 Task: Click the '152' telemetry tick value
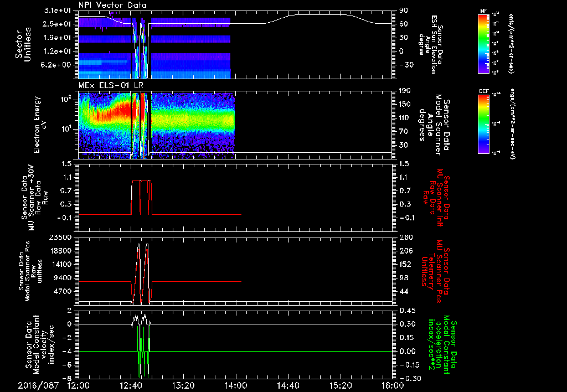406,264
